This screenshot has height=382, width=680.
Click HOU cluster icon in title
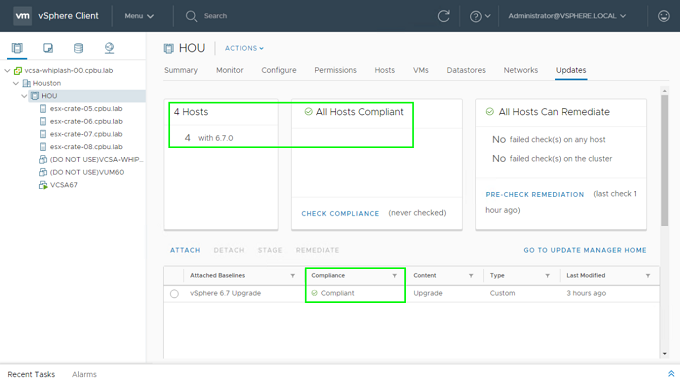pos(169,48)
